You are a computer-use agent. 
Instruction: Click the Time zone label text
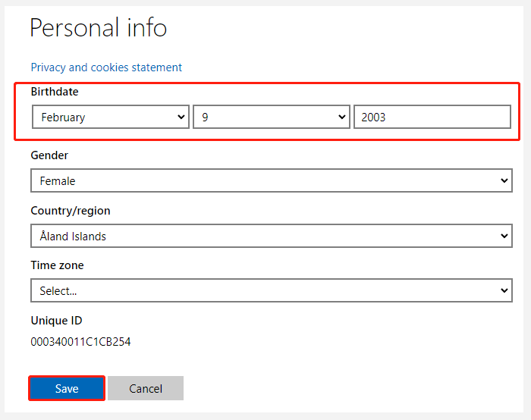click(57, 265)
